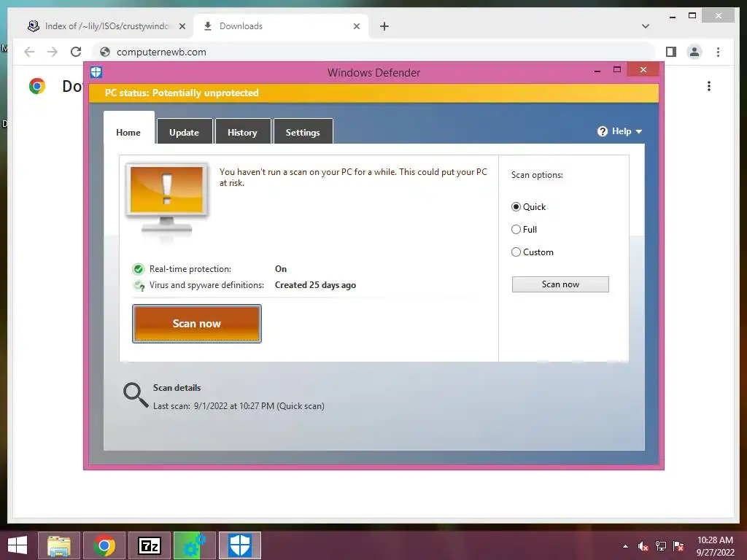This screenshot has height=560, width=747.
Task: Close the Windows Defender window
Action: 643,69
